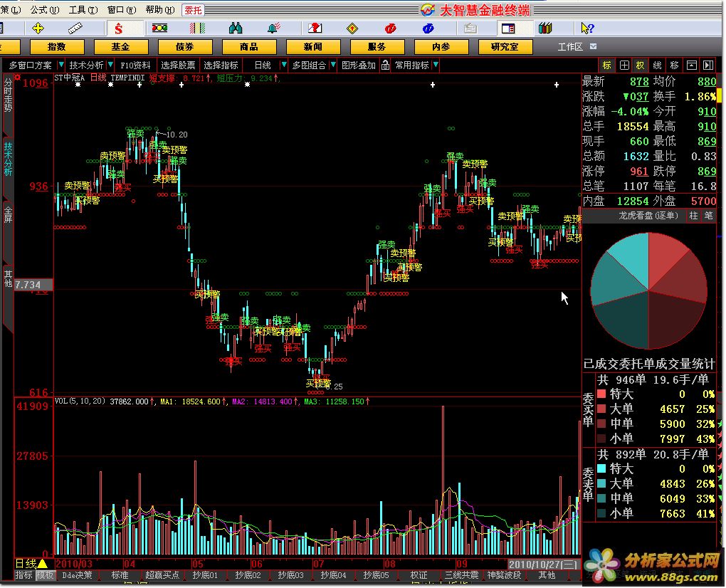Click the 委托 button
726x588 pixels.
point(193,10)
